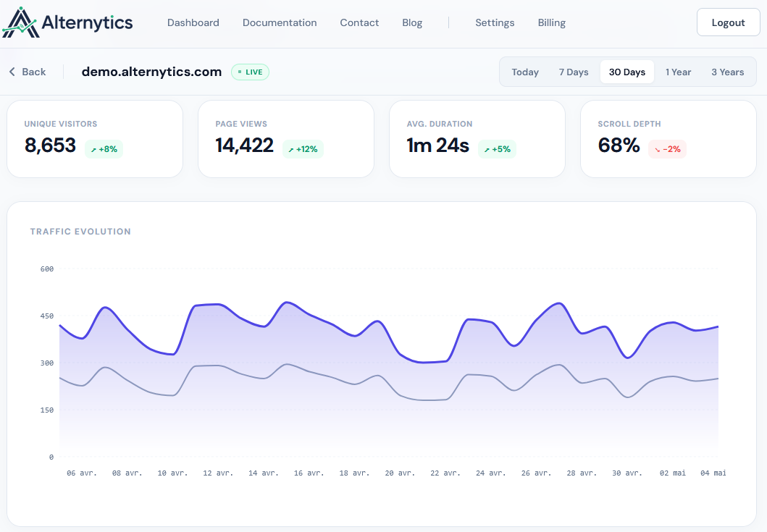
Task: Click the PAGE VIEWS label
Action: pyautogui.click(x=241, y=124)
